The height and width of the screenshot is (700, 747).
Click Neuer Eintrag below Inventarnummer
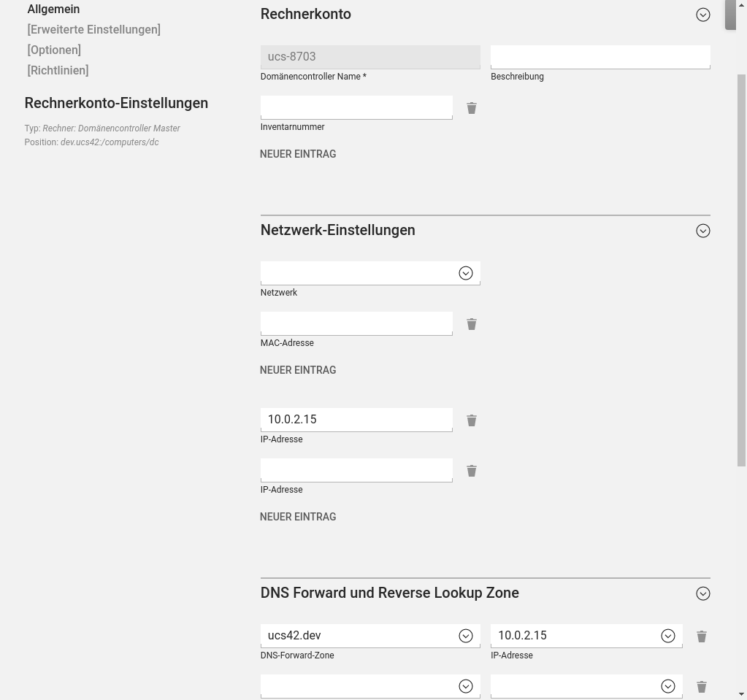(298, 154)
